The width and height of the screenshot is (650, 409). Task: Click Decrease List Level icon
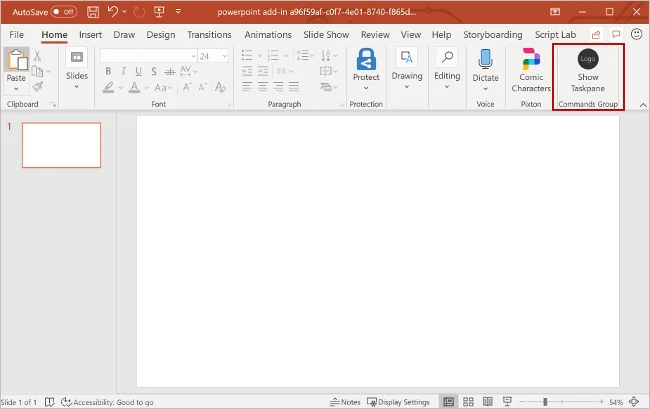247,71
